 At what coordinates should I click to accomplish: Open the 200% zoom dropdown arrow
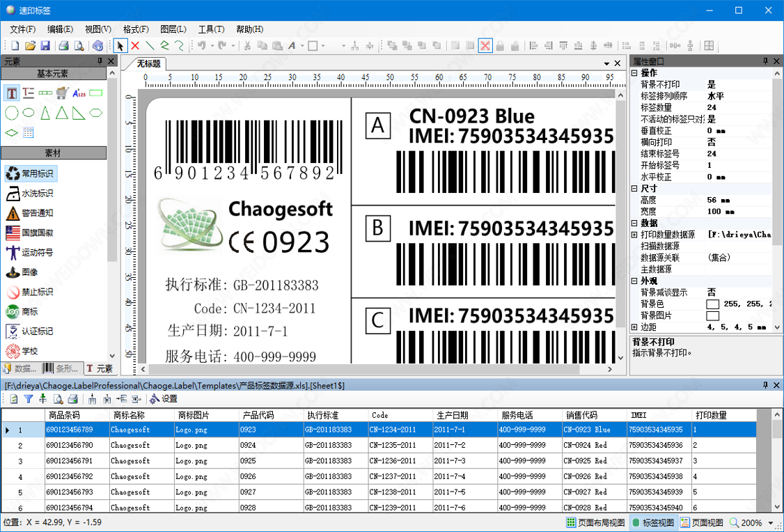pos(771,522)
